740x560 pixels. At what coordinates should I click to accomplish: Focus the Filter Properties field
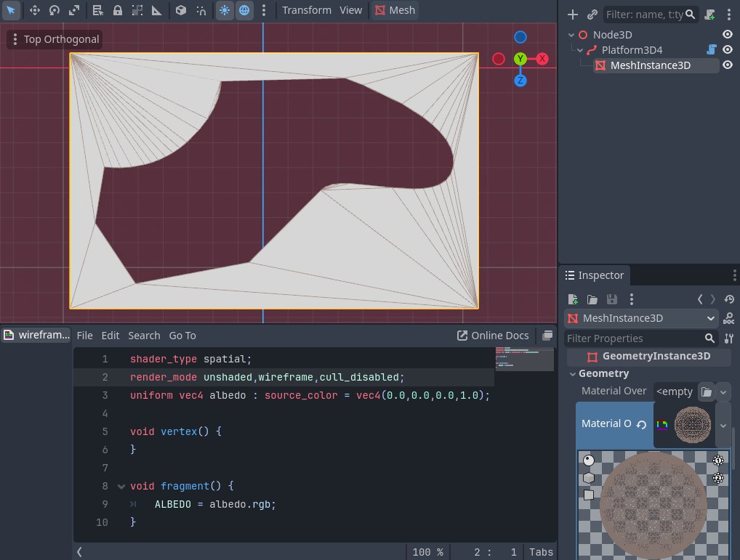tap(640, 338)
